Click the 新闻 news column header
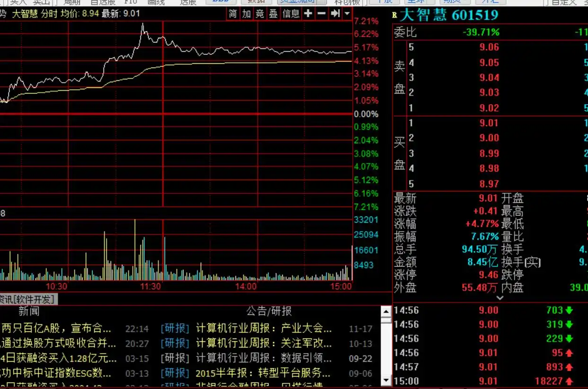Image resolution: width=588 pixels, height=389 pixels. point(29,311)
